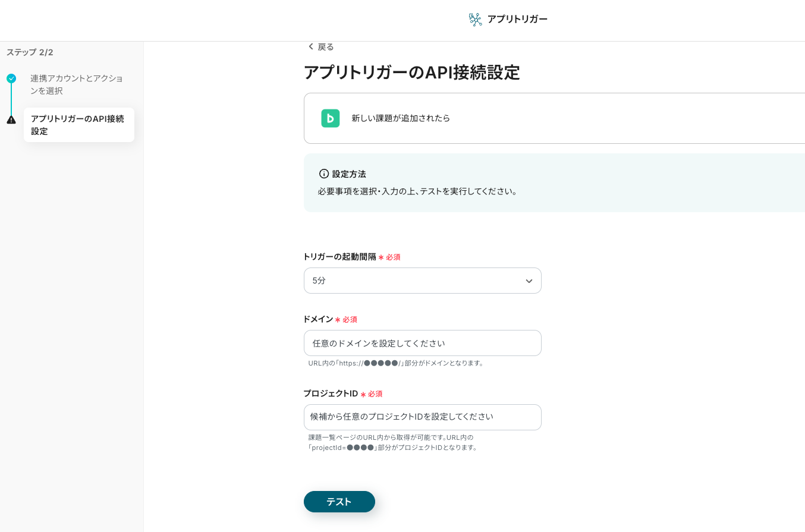Click into the プロジェクトID input field
Viewport: 805px width, 532px height.
click(x=422, y=417)
